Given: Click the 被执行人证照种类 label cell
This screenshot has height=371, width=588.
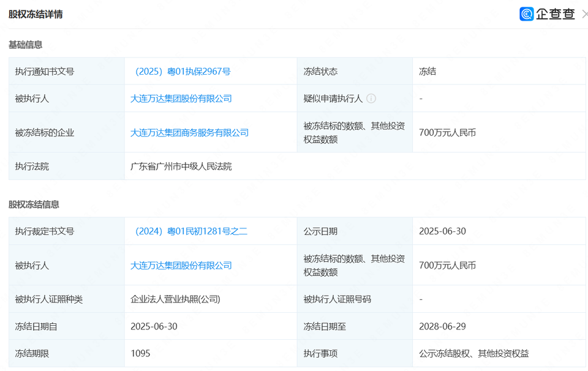Looking at the screenshot, I should point(67,299).
